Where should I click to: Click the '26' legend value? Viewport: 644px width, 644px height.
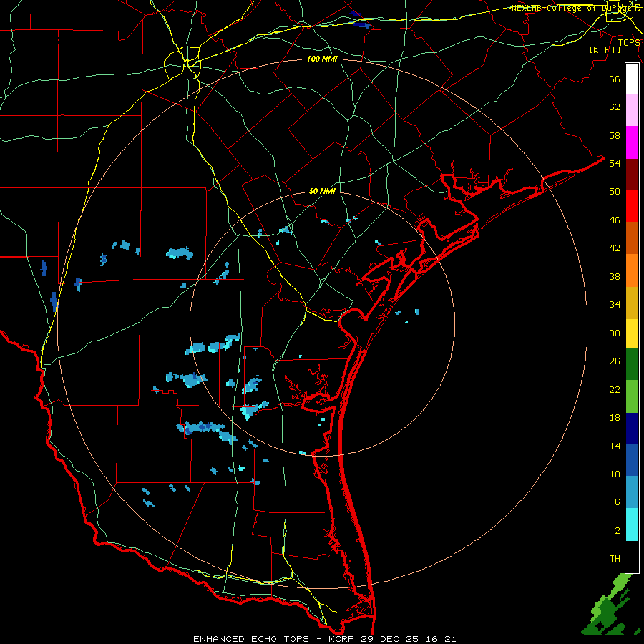click(x=615, y=361)
